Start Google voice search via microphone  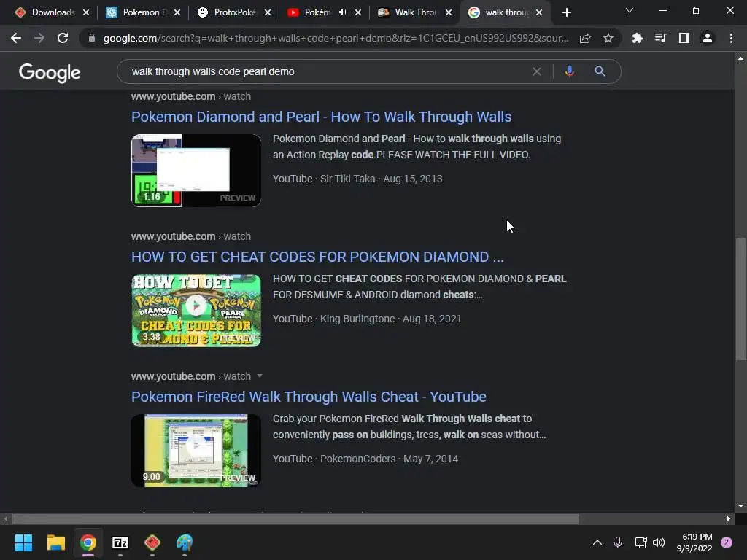(569, 71)
